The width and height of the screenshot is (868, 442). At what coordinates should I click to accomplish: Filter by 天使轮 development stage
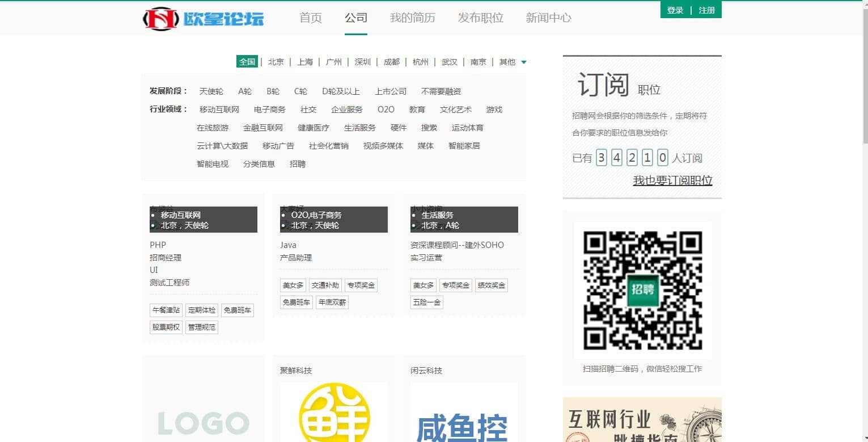[x=211, y=91]
